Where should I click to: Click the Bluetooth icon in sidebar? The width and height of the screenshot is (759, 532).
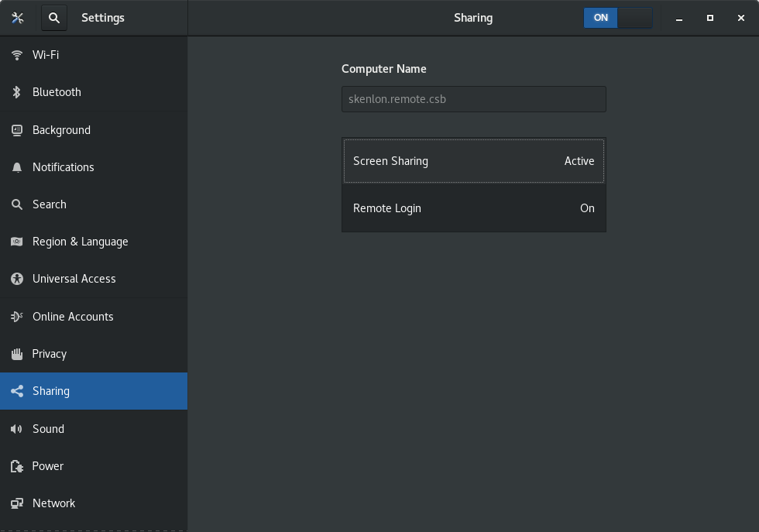point(16,92)
